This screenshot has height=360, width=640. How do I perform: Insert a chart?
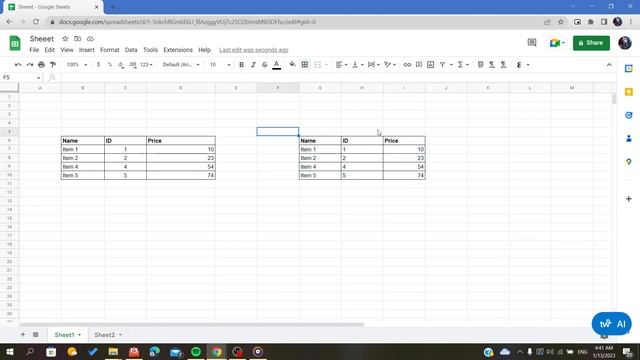click(x=430, y=64)
